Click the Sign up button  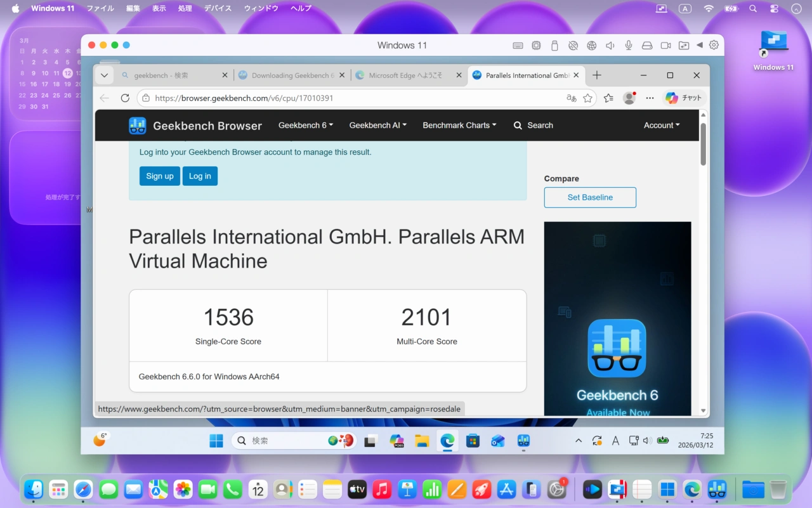[159, 176]
